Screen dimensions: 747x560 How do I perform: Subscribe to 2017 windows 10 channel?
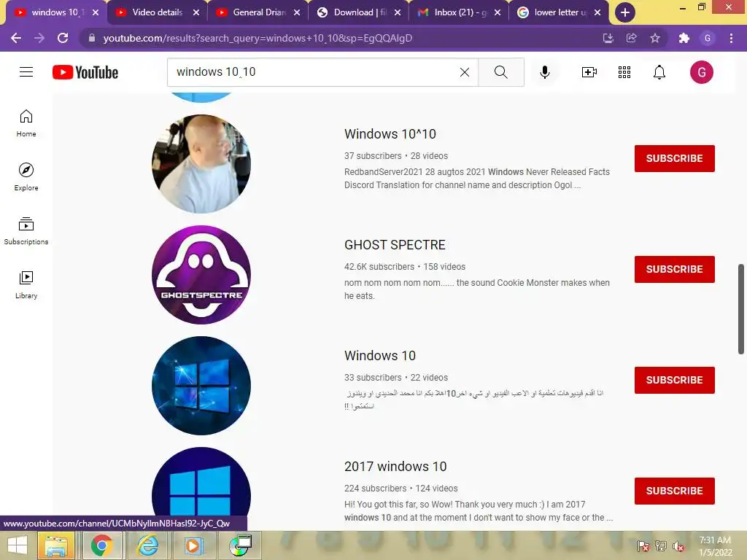click(x=674, y=491)
